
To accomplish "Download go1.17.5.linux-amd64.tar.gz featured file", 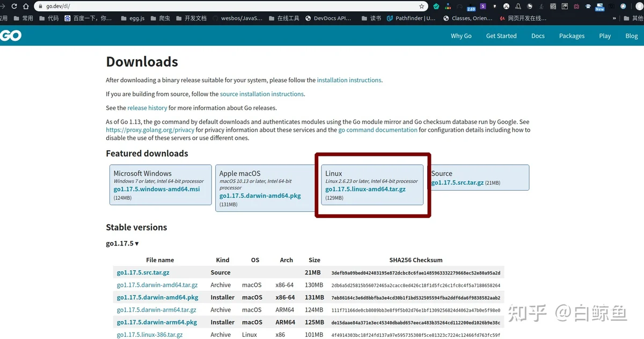I will click(x=365, y=189).
